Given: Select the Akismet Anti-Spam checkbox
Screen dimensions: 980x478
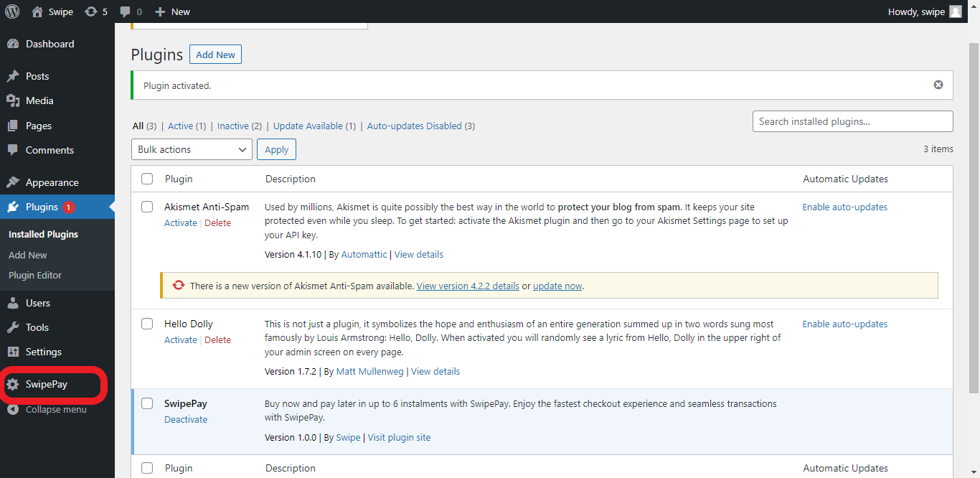Looking at the screenshot, I should click(x=147, y=207).
